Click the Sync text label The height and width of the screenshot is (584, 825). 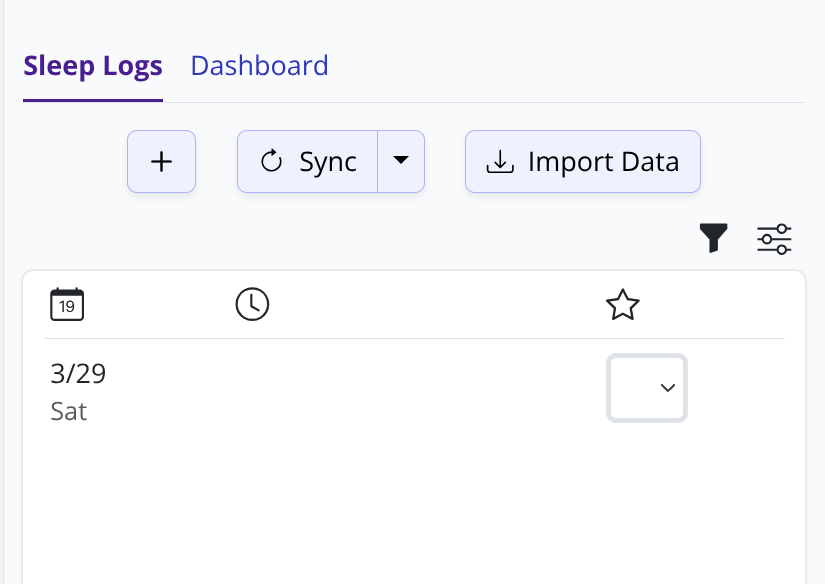[328, 162]
